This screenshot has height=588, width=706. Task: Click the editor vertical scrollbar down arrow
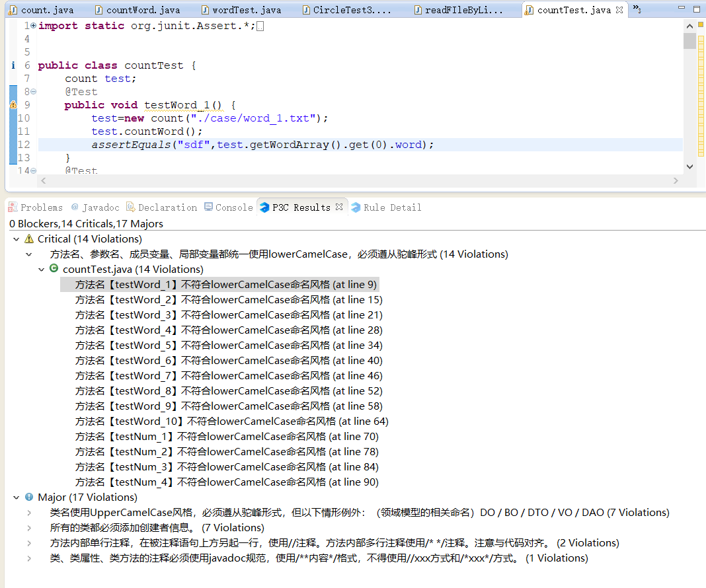689,167
